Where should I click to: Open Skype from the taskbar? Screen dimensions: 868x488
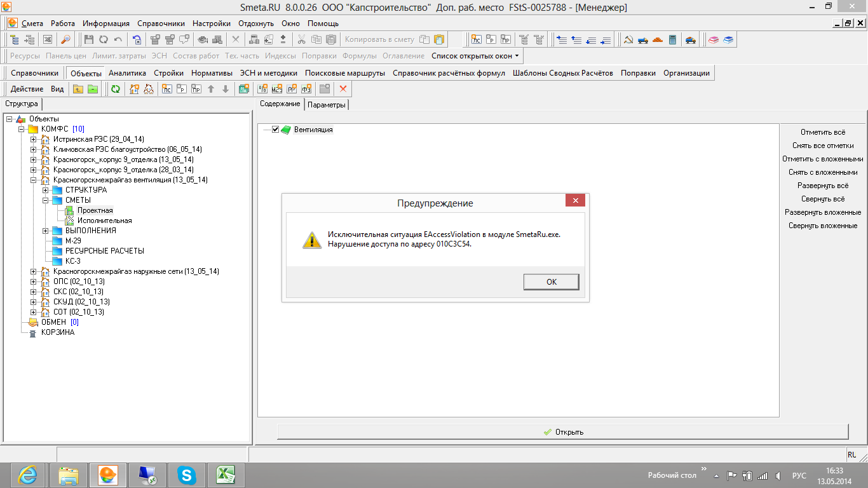coord(187,475)
